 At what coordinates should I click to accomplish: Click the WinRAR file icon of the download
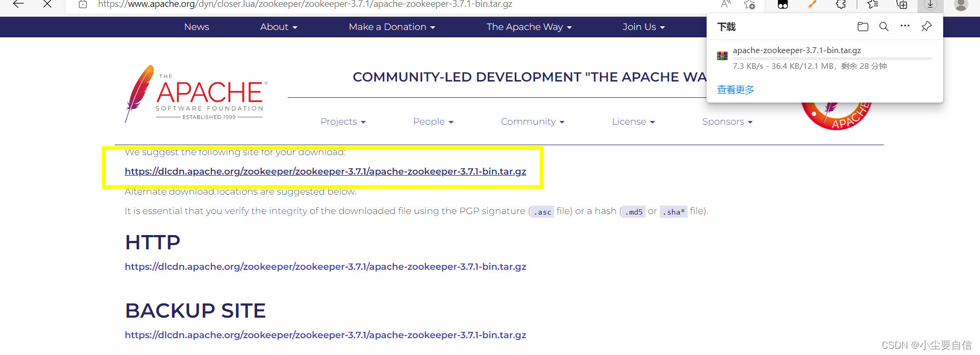pyautogui.click(x=722, y=56)
